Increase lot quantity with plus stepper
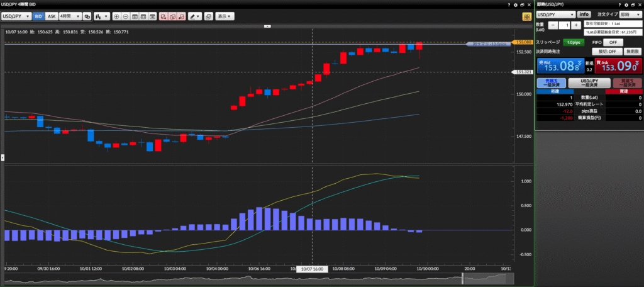This screenshot has width=644, height=287. click(x=576, y=25)
